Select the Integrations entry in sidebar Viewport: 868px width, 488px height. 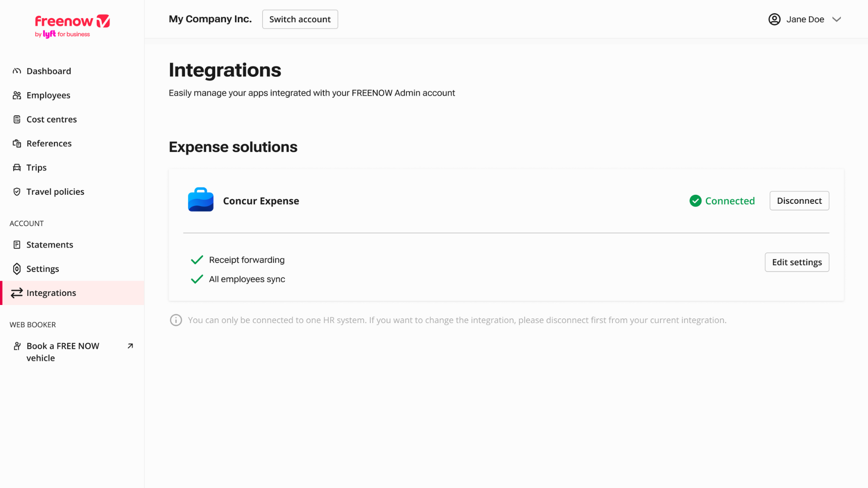click(x=51, y=293)
